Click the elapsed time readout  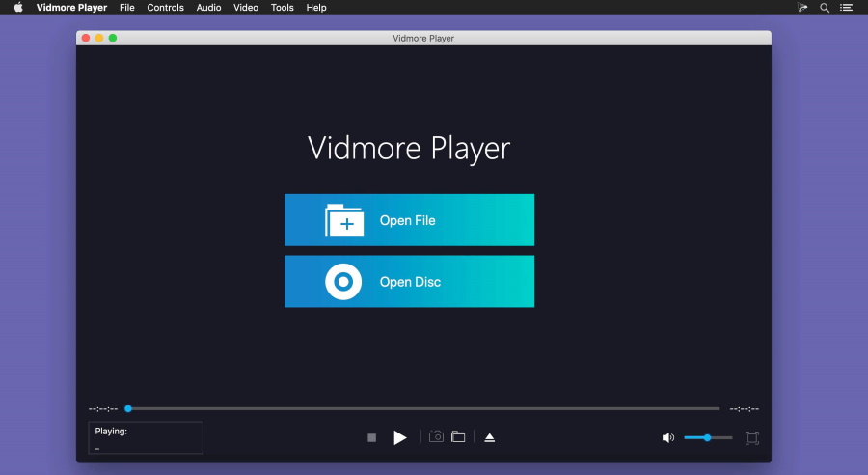point(103,409)
